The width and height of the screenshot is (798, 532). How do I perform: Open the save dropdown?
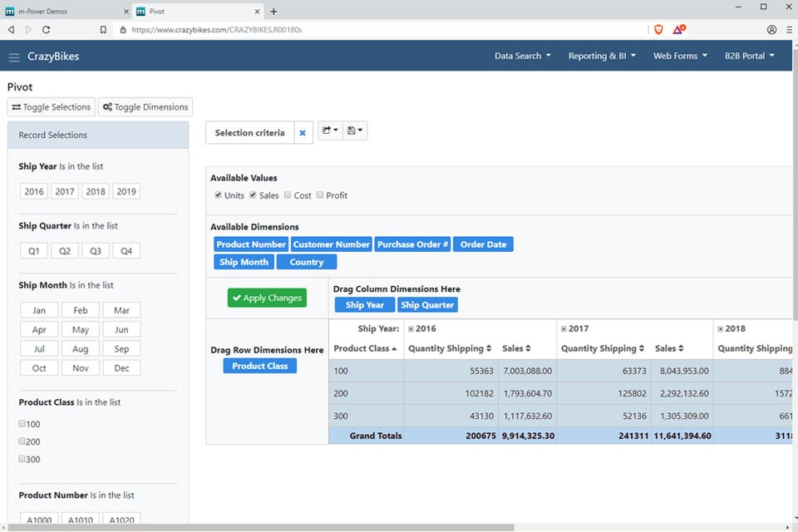355,131
